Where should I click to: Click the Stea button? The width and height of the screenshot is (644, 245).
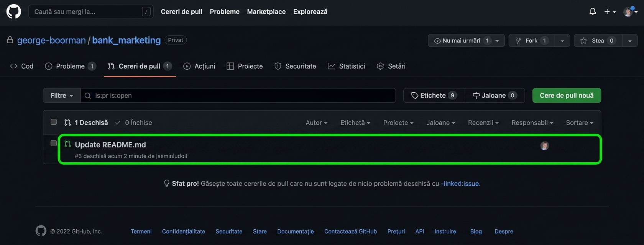[x=598, y=41]
